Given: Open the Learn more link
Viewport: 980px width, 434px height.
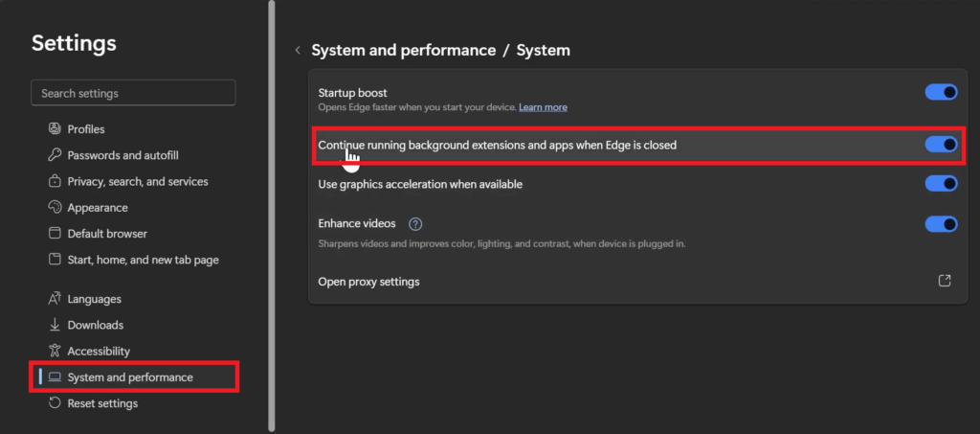Looking at the screenshot, I should pyautogui.click(x=543, y=107).
